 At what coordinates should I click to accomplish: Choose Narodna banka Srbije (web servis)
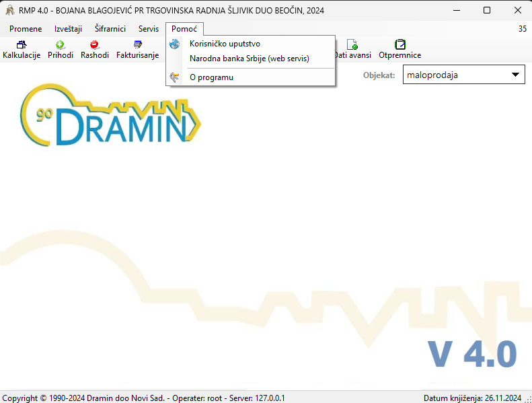tap(250, 59)
